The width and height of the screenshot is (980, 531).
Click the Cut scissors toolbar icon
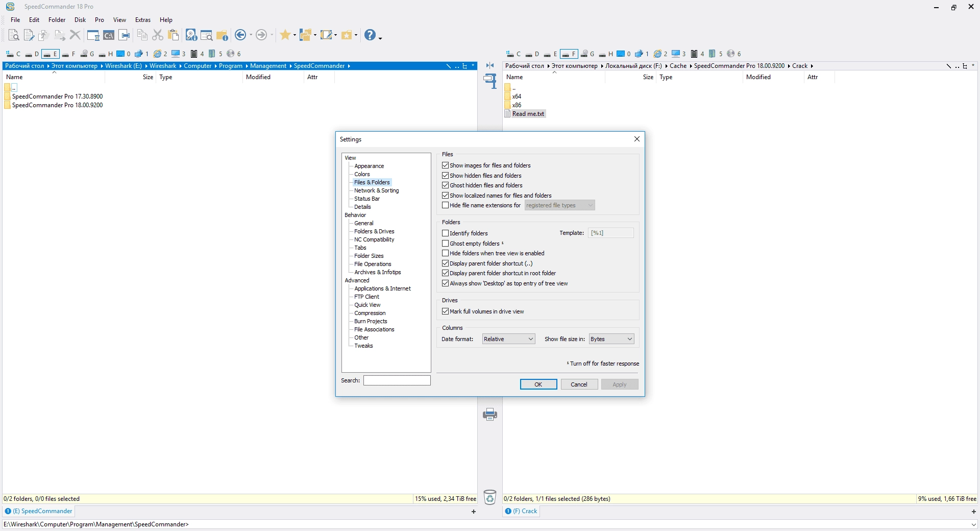tap(158, 35)
